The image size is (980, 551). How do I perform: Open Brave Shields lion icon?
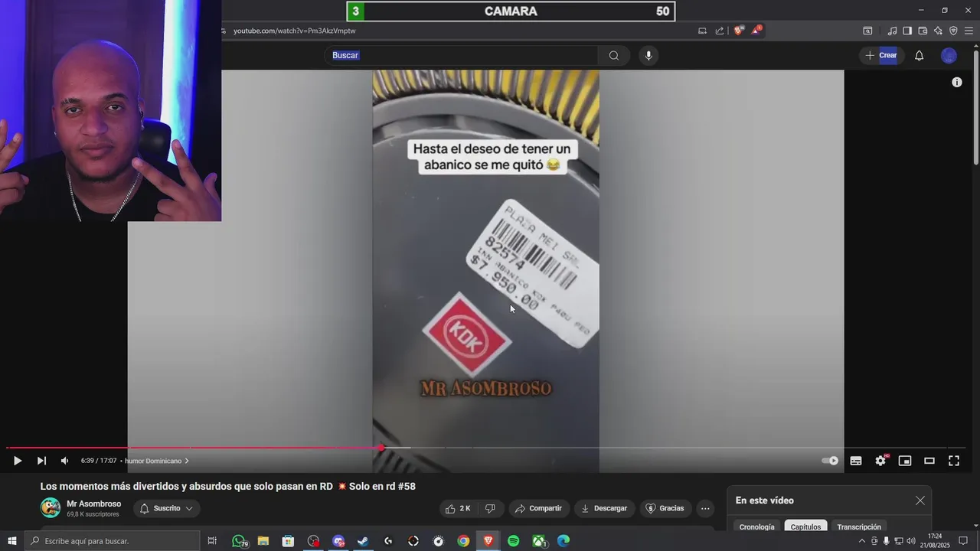(738, 31)
